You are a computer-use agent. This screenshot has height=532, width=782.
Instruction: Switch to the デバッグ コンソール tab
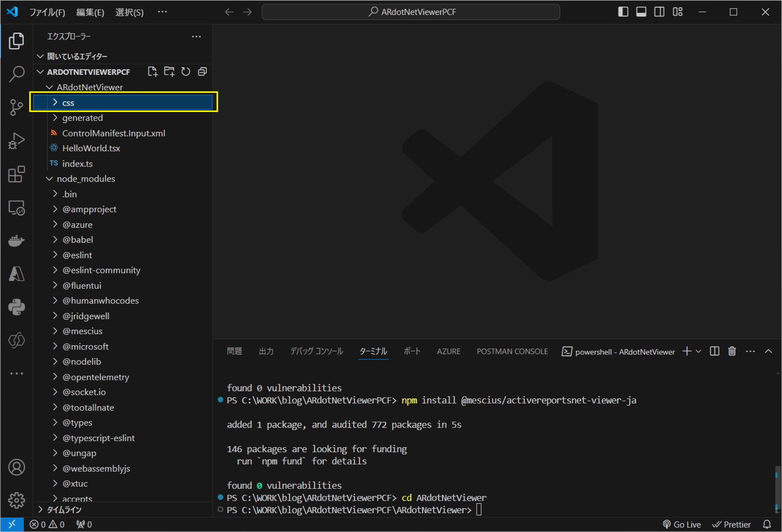click(316, 351)
